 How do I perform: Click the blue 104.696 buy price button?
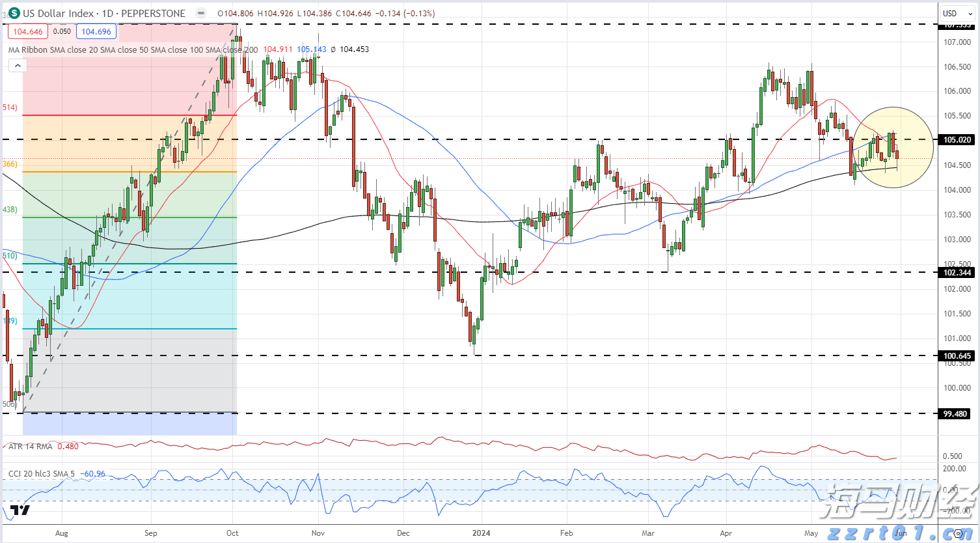(96, 31)
